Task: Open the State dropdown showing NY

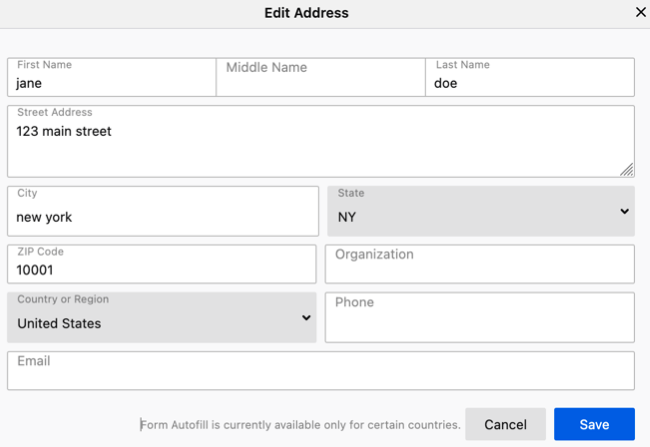Action: [480, 211]
